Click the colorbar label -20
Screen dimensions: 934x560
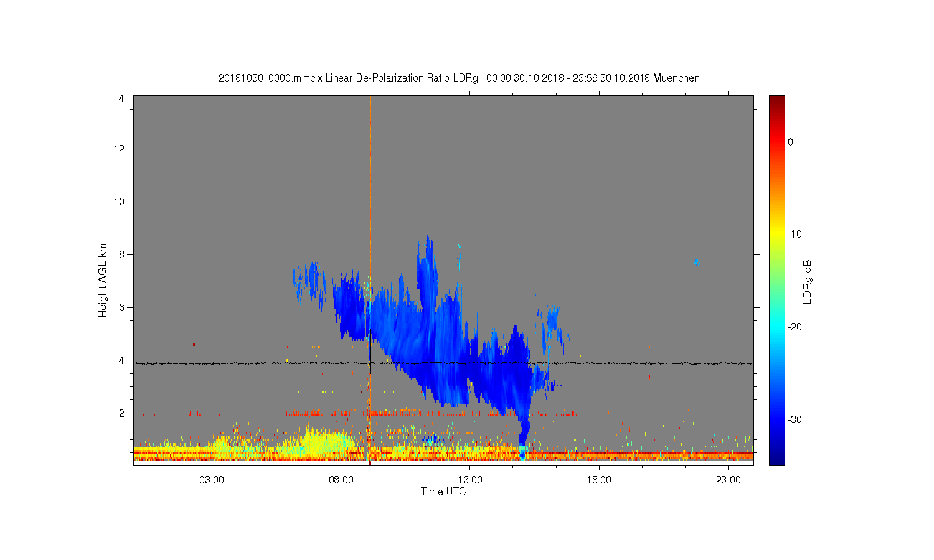(x=794, y=327)
